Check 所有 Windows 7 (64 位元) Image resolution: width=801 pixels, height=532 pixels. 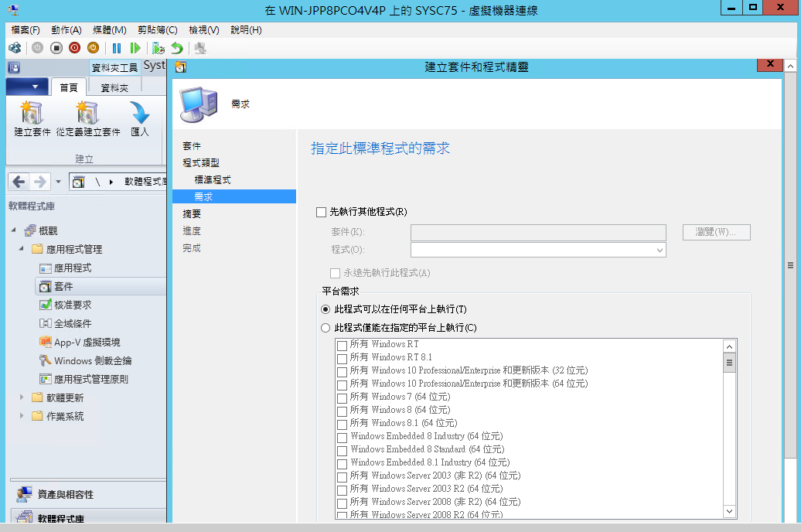(x=342, y=397)
